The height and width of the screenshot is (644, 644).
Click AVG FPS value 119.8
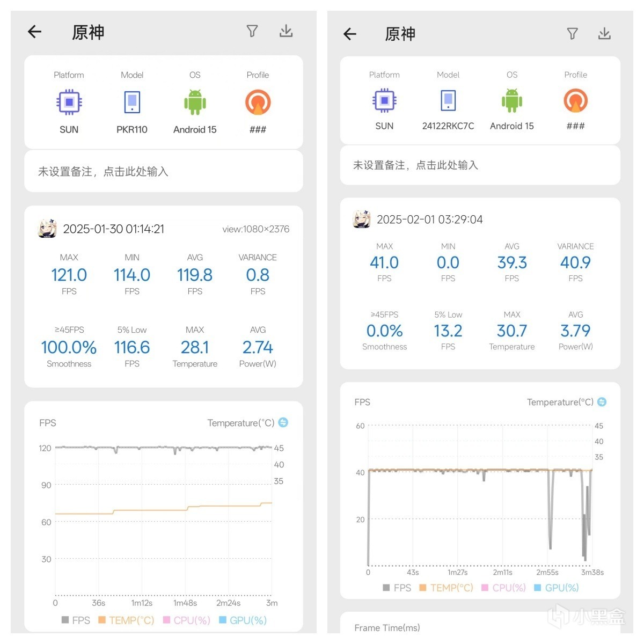[195, 275]
